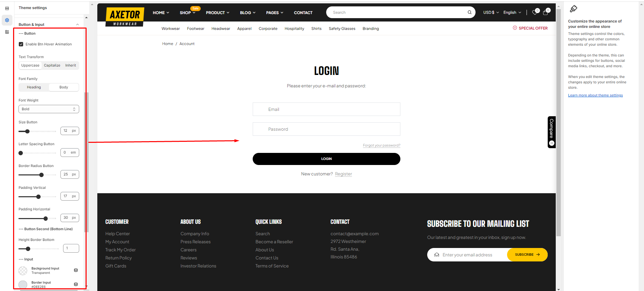The height and width of the screenshot is (291, 644).
Task: Open the Theme settings gear icon
Action: pos(7,20)
